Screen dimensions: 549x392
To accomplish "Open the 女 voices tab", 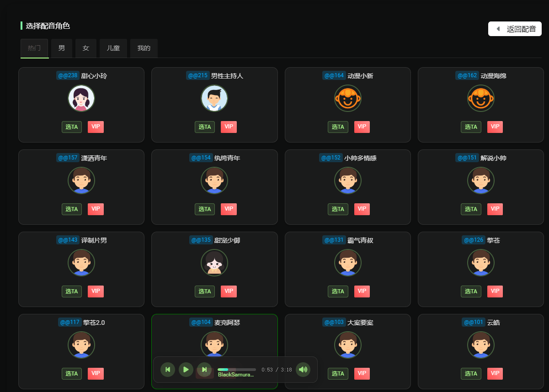I will pyautogui.click(x=86, y=48).
